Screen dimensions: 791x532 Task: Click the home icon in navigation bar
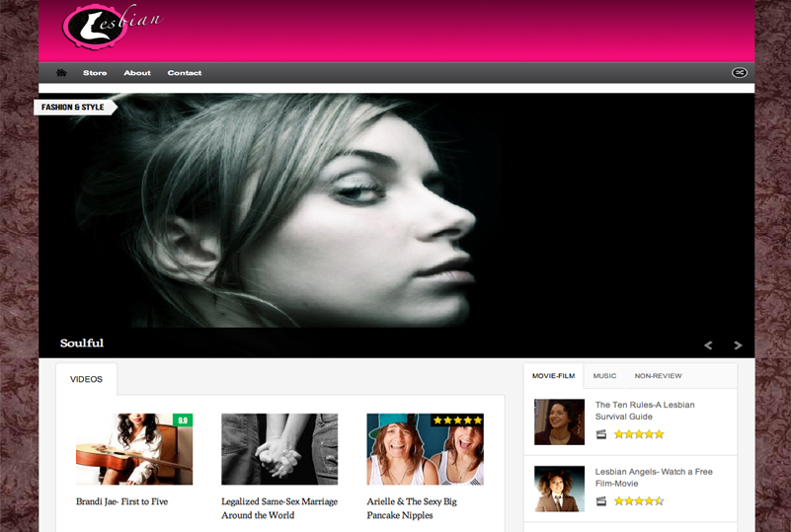point(61,73)
